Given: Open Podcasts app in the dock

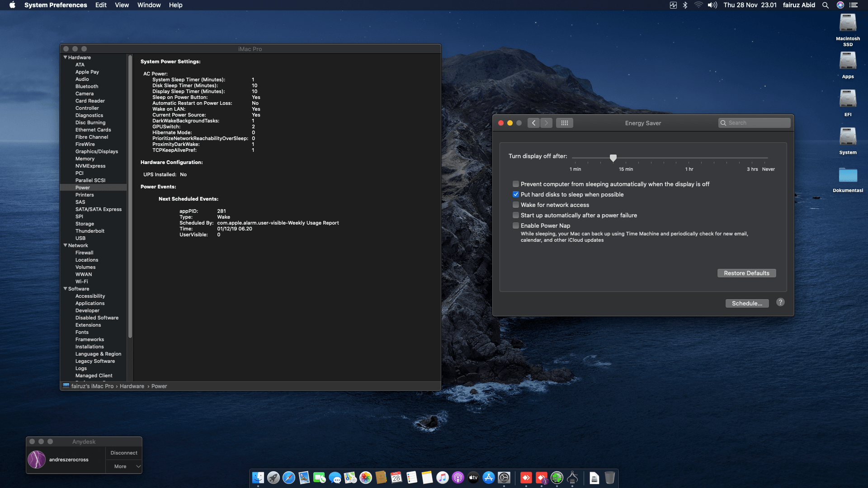Looking at the screenshot, I should 458,478.
